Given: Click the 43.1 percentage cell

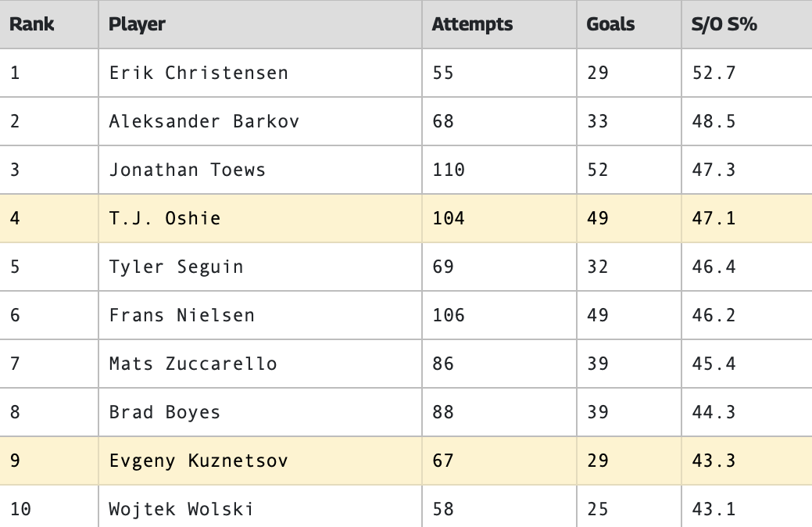Looking at the screenshot, I should tap(714, 509).
